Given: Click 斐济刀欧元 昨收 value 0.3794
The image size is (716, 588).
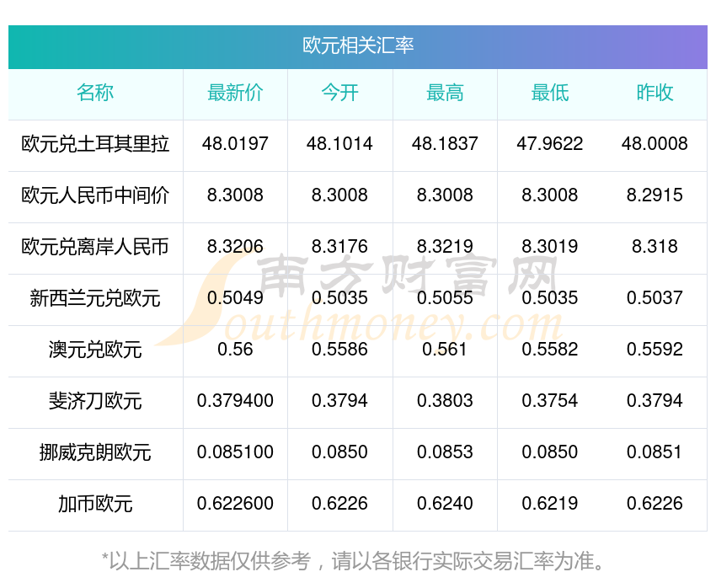Looking at the screenshot, I should [655, 401].
